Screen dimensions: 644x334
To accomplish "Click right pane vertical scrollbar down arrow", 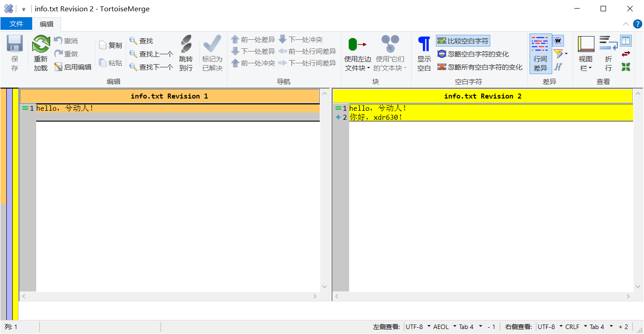I will pos(637,287).
